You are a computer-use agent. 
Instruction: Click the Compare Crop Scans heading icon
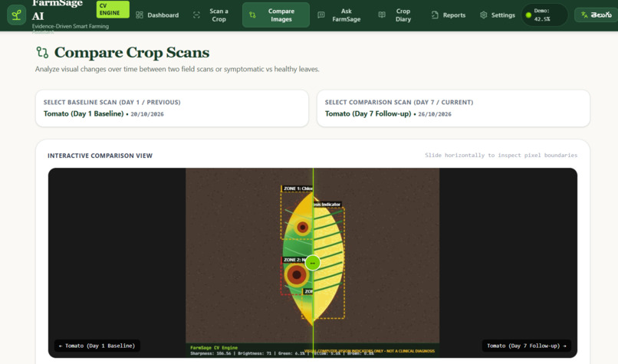coord(42,52)
